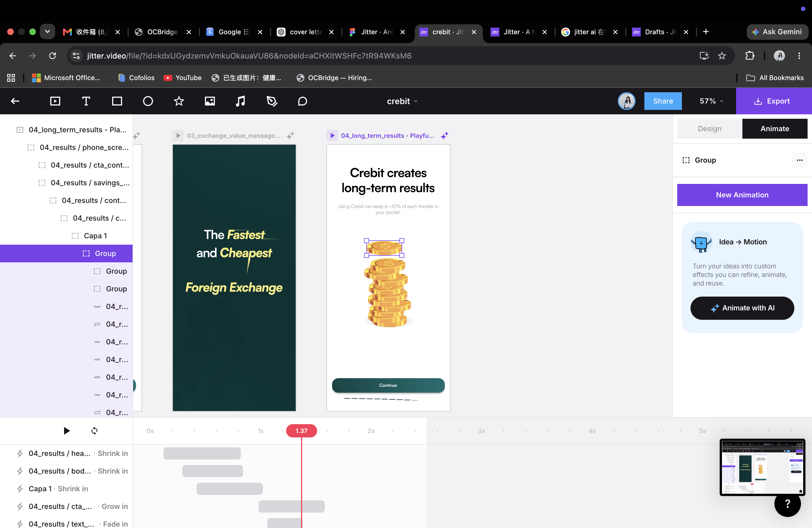Select the Ellipse shape tool

click(x=148, y=101)
